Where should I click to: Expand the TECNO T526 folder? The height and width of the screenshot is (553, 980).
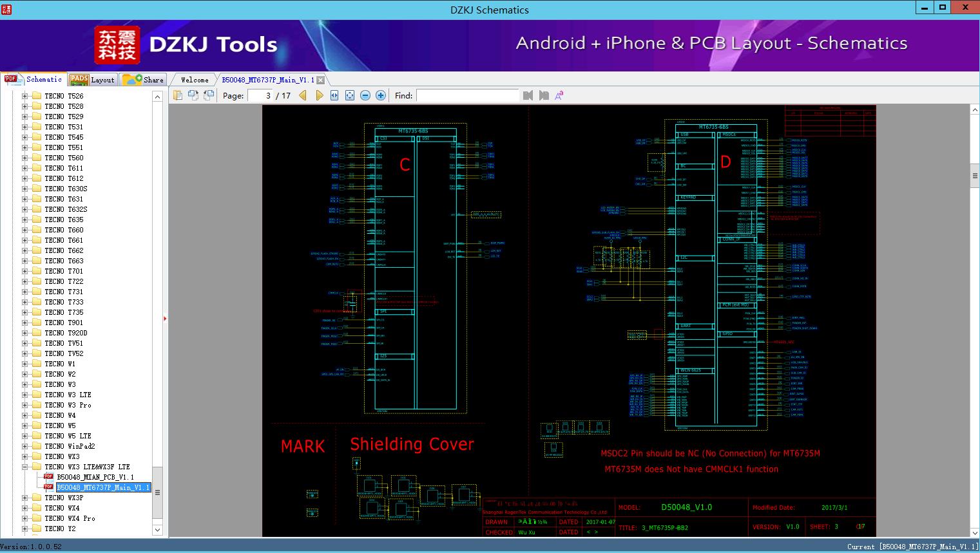click(x=25, y=96)
